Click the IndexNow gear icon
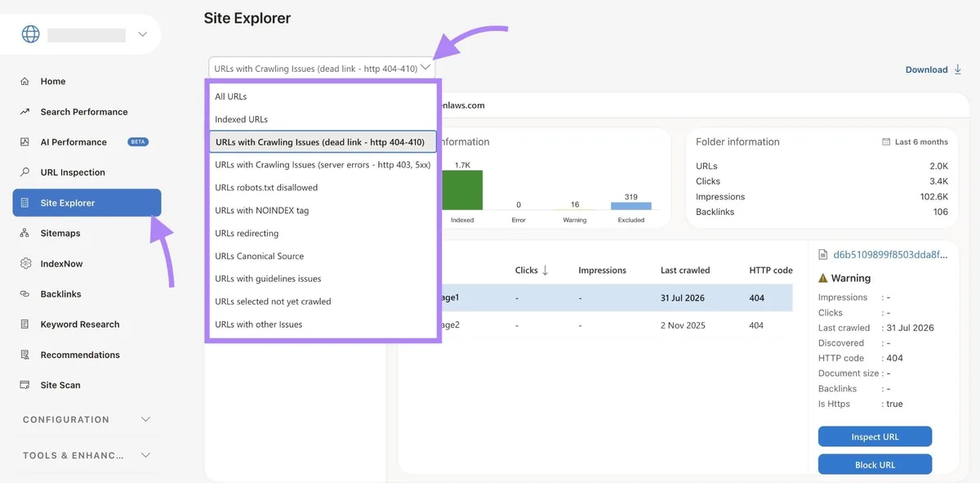The image size is (980, 483). [x=24, y=264]
